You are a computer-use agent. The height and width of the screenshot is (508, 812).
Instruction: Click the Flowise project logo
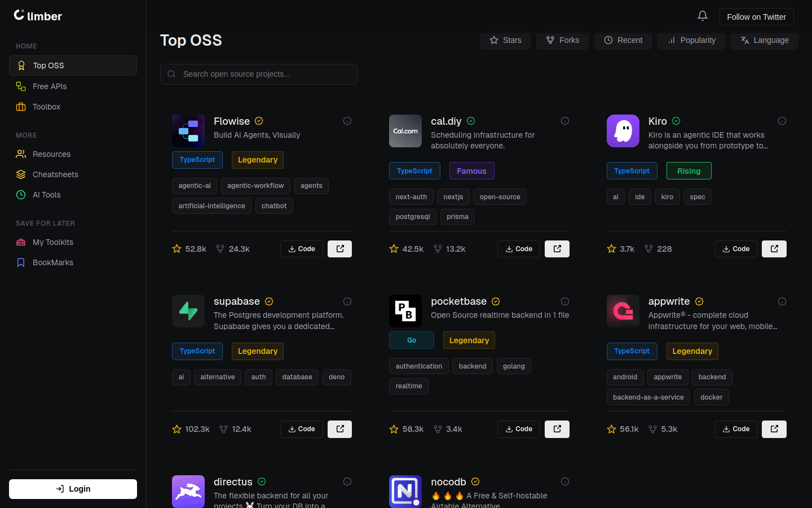point(188,131)
